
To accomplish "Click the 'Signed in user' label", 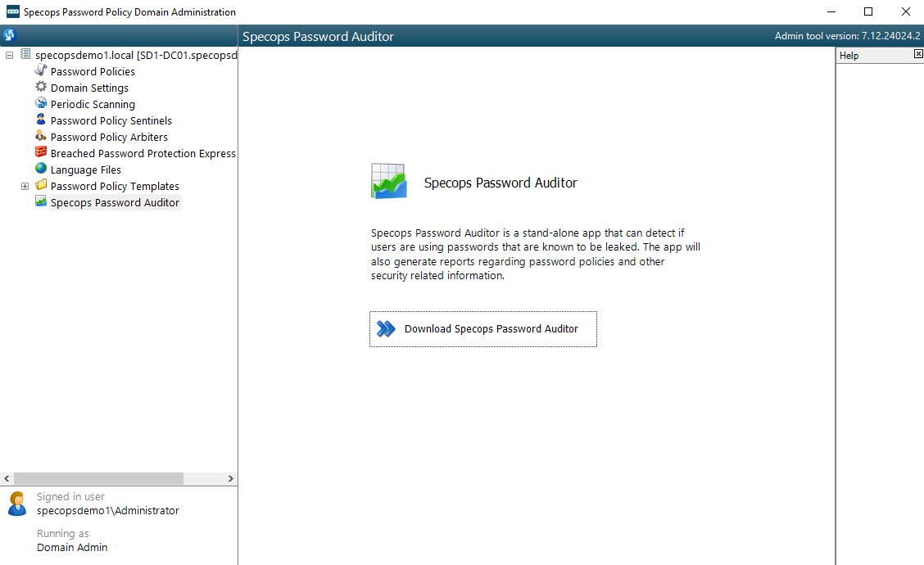I will coord(70,497).
